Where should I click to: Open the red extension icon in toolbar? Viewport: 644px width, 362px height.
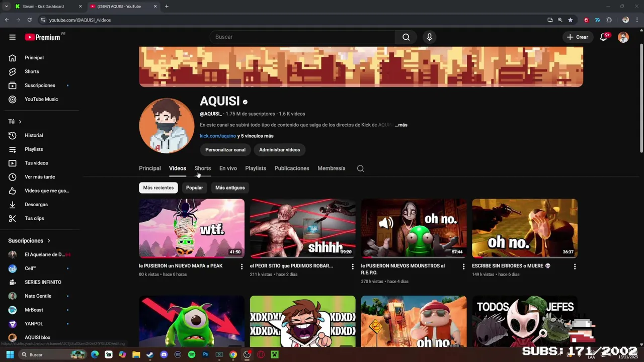(586, 20)
